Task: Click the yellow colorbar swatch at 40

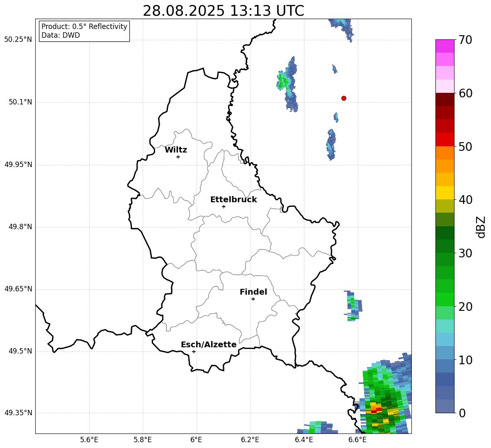Action: coord(445,193)
